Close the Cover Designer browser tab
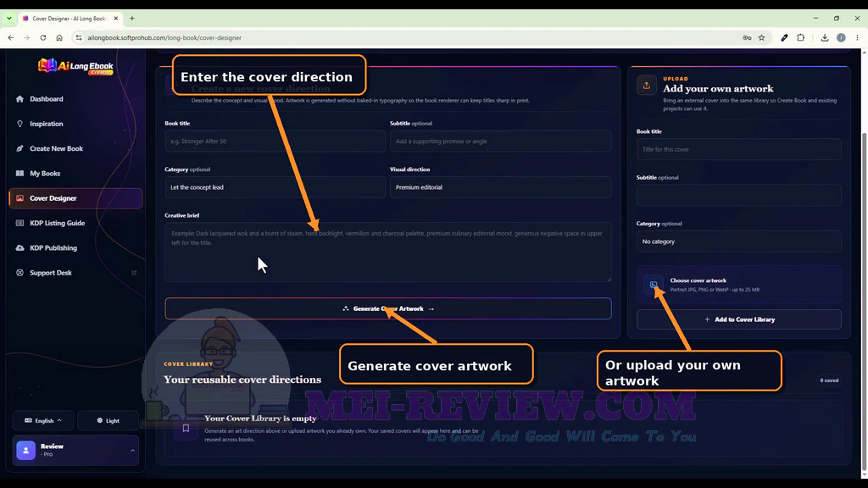This screenshot has height=488, width=868. [115, 19]
